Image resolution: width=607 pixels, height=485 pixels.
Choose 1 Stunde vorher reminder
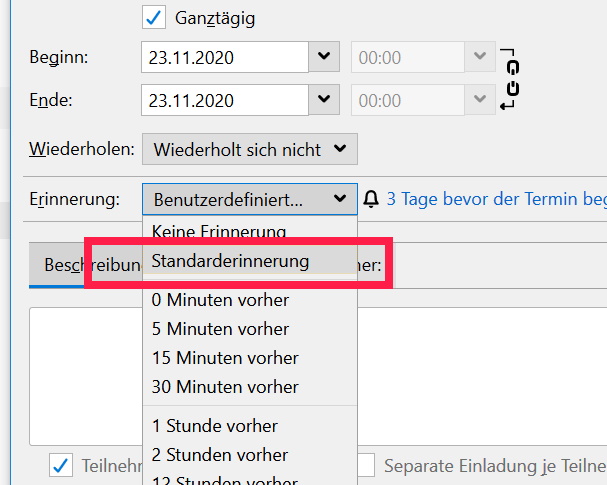pos(215,426)
